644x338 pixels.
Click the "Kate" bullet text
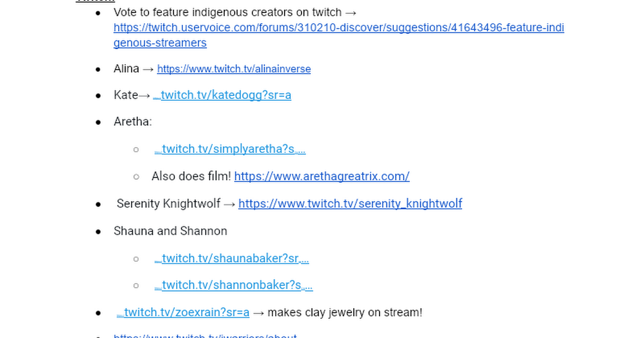coord(126,95)
